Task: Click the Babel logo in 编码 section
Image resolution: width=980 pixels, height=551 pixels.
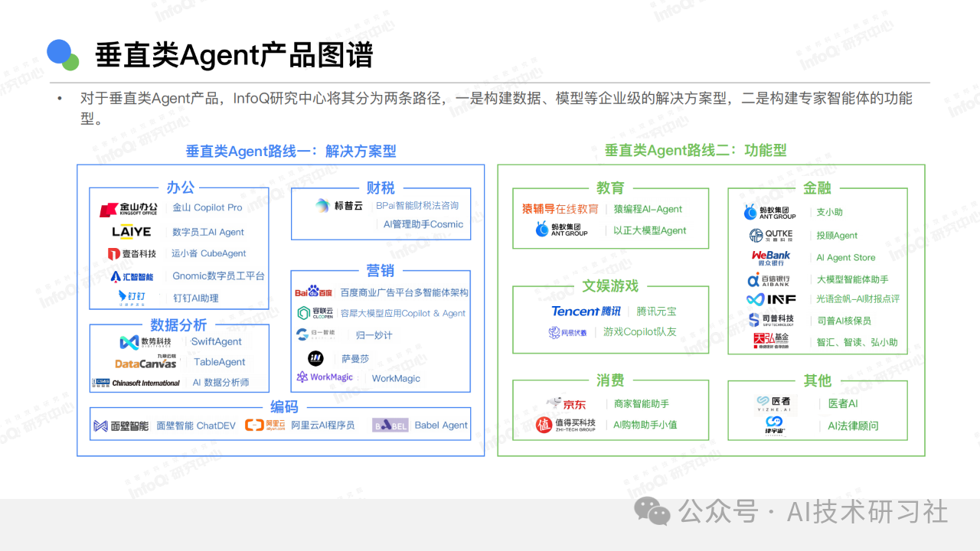Action: (390, 425)
